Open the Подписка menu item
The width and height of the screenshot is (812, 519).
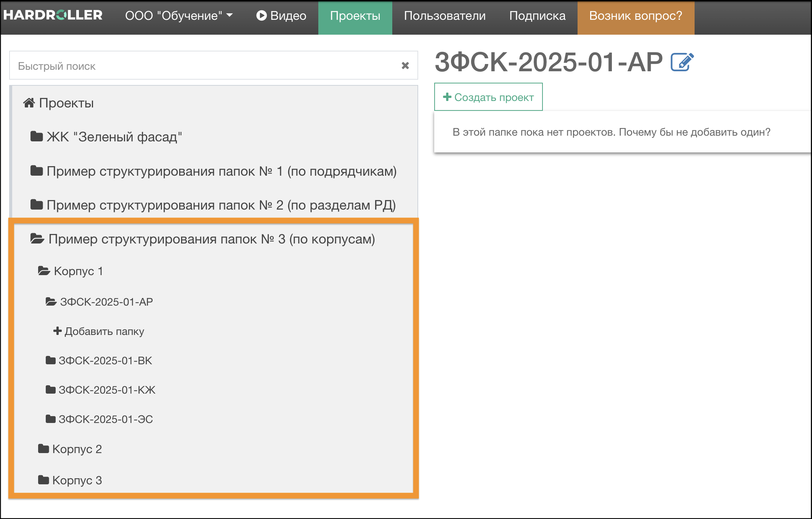click(537, 16)
